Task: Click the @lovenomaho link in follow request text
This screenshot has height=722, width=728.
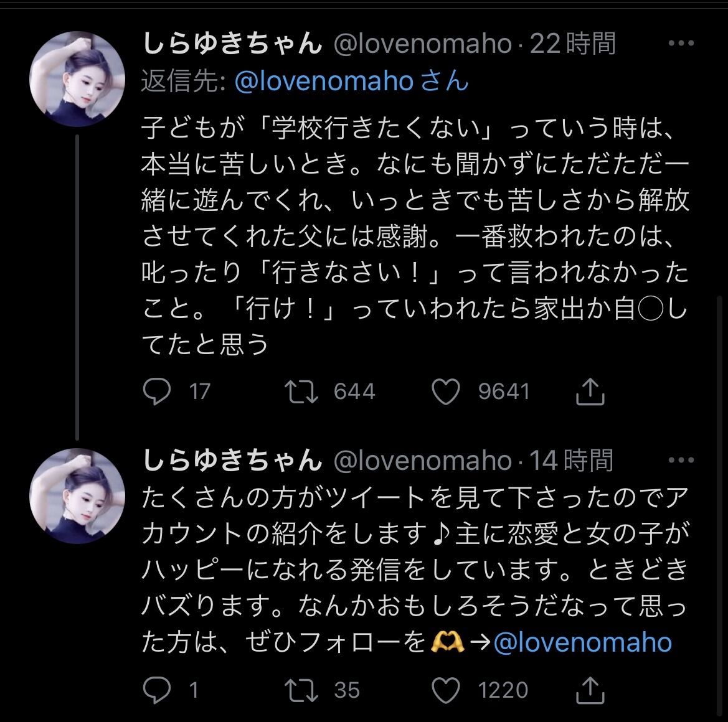Action: [582, 642]
